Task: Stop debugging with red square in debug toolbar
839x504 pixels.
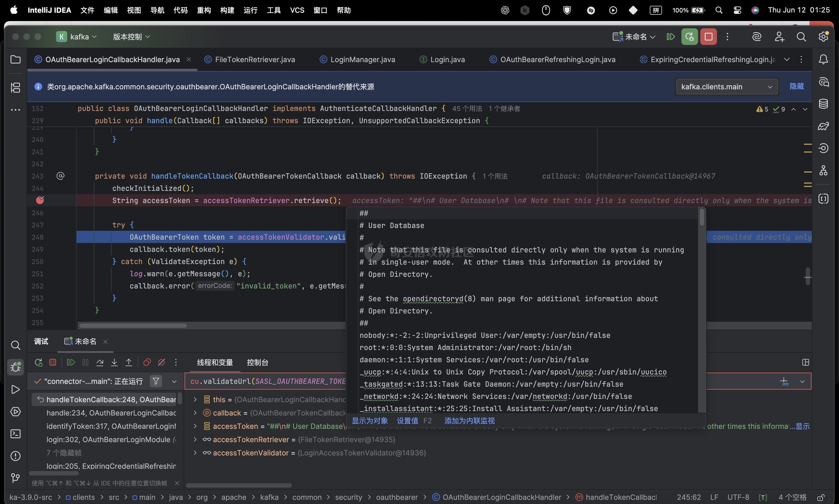Action: [x=53, y=362]
